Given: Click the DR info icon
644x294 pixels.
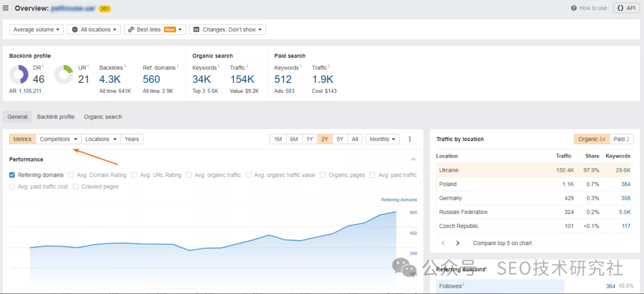Looking at the screenshot, I should point(44,67).
